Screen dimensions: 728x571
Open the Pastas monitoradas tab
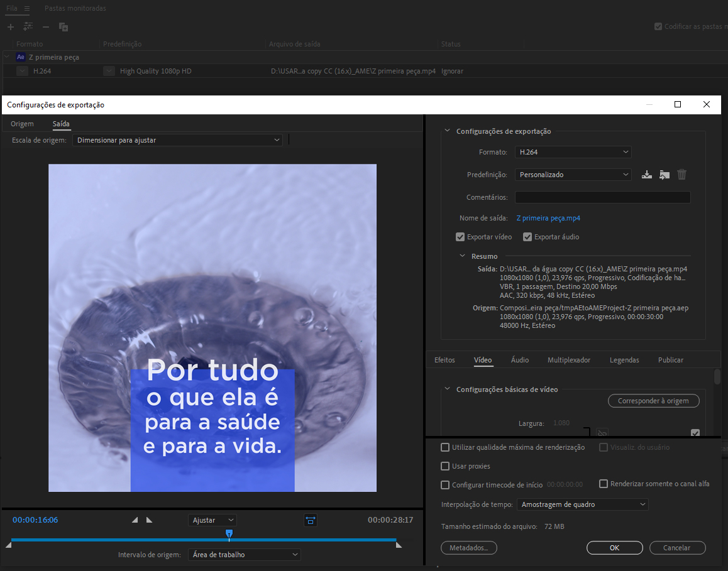coord(74,8)
